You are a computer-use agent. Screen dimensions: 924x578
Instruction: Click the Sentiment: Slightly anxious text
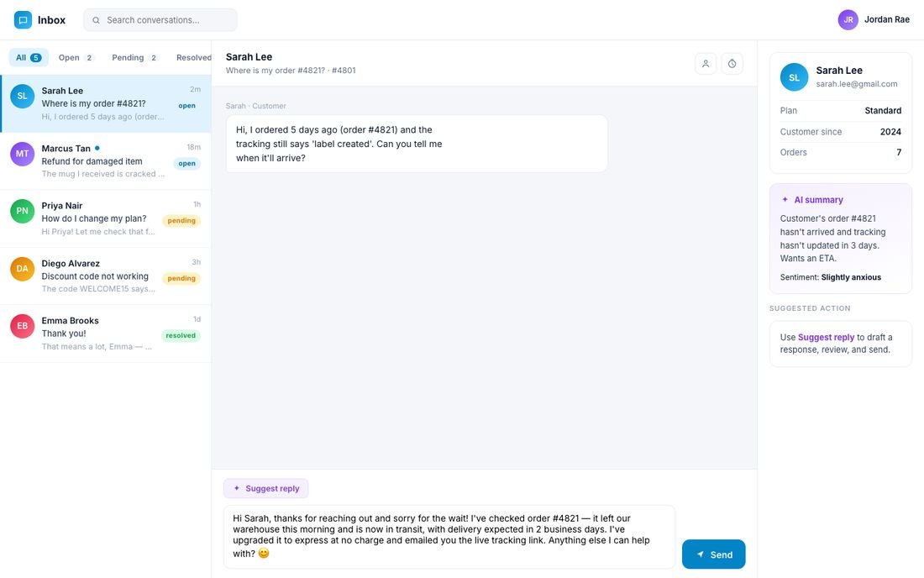[x=830, y=277]
